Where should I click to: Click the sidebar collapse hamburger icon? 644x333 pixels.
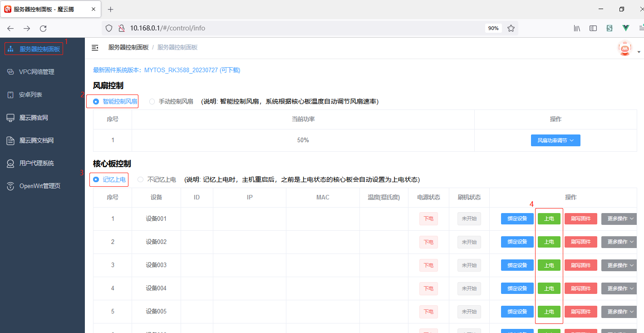click(95, 48)
